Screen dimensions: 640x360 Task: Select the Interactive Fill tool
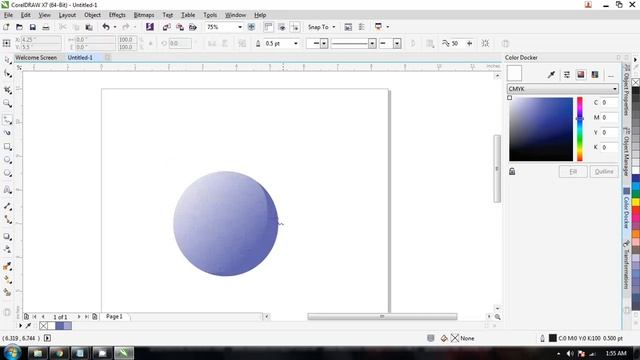click(7, 280)
